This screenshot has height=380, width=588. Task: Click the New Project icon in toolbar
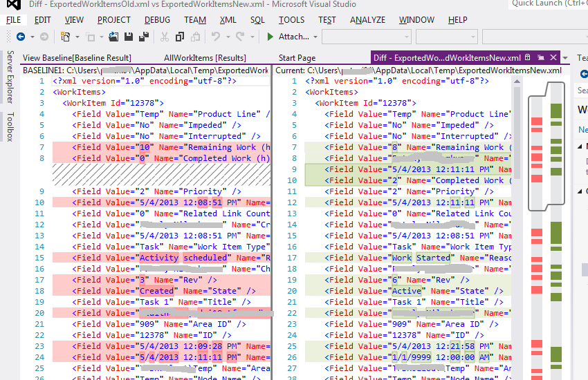pyautogui.click(x=65, y=37)
